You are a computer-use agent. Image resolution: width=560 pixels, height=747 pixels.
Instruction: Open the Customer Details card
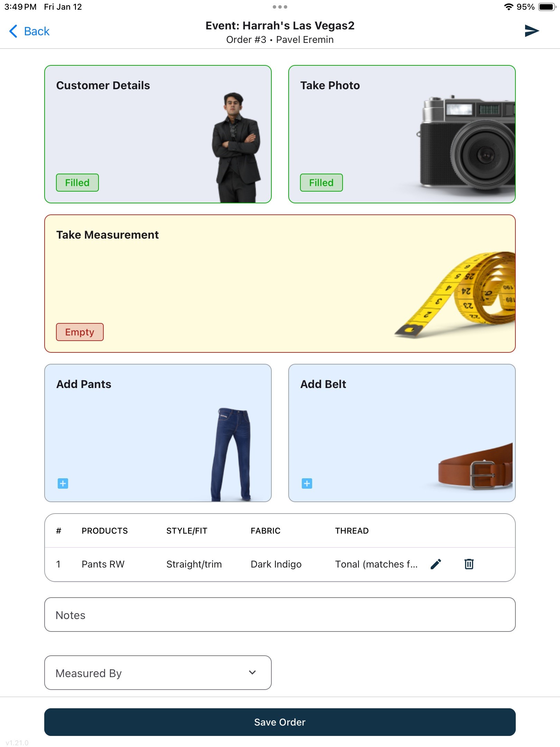(x=158, y=134)
